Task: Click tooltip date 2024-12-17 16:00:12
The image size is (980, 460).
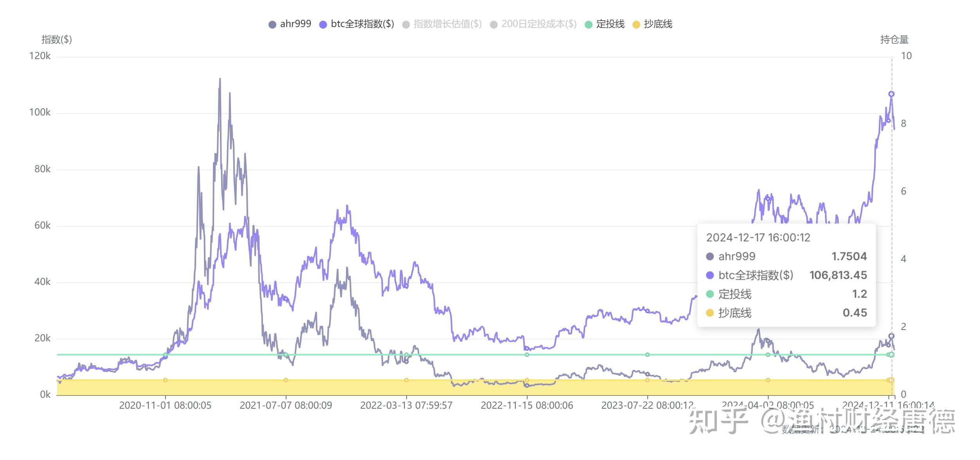Action: point(758,238)
